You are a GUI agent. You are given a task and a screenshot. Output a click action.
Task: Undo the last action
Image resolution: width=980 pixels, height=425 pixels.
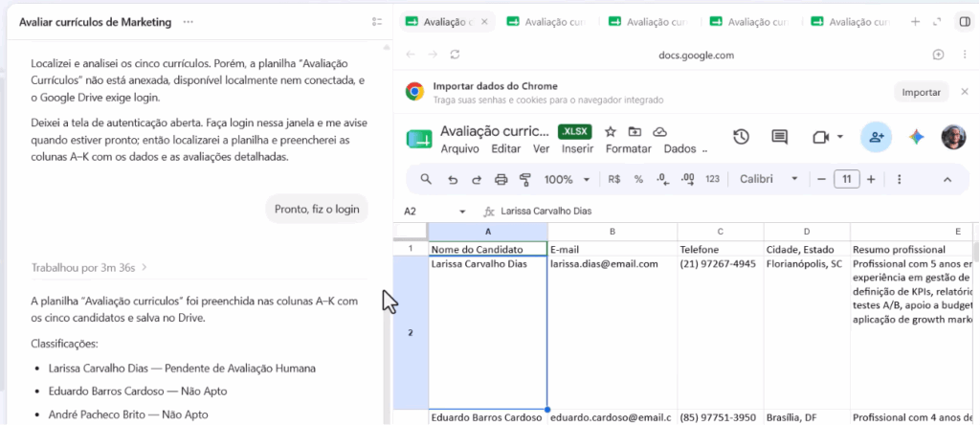pyautogui.click(x=453, y=179)
